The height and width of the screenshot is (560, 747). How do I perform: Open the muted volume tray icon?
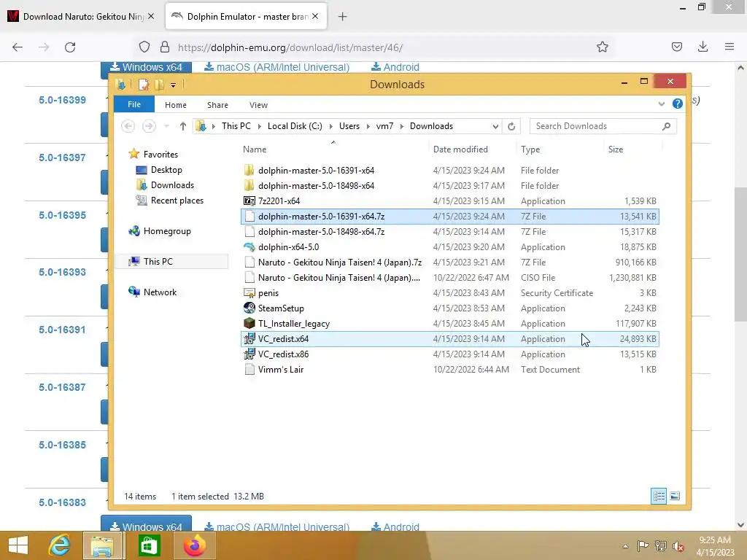click(x=678, y=546)
